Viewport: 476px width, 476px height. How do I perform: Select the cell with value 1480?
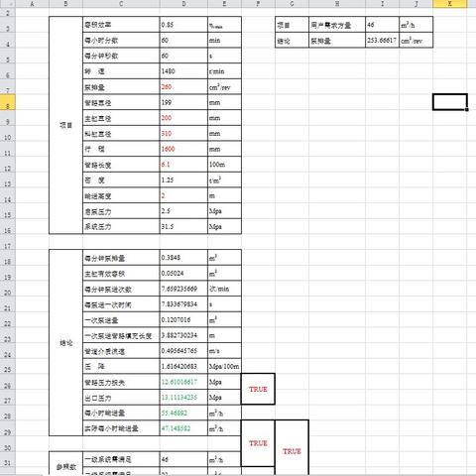point(183,71)
